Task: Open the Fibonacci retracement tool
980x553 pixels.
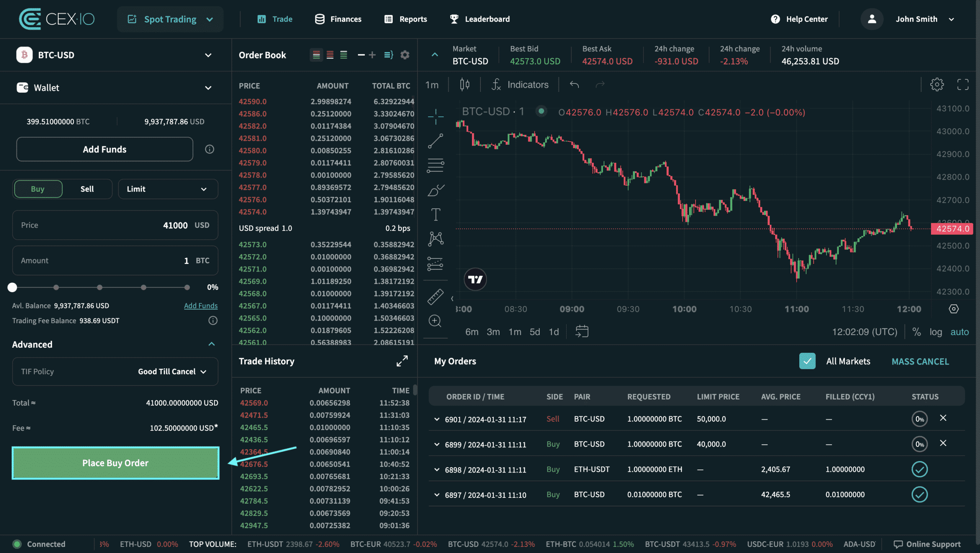Action: (436, 165)
